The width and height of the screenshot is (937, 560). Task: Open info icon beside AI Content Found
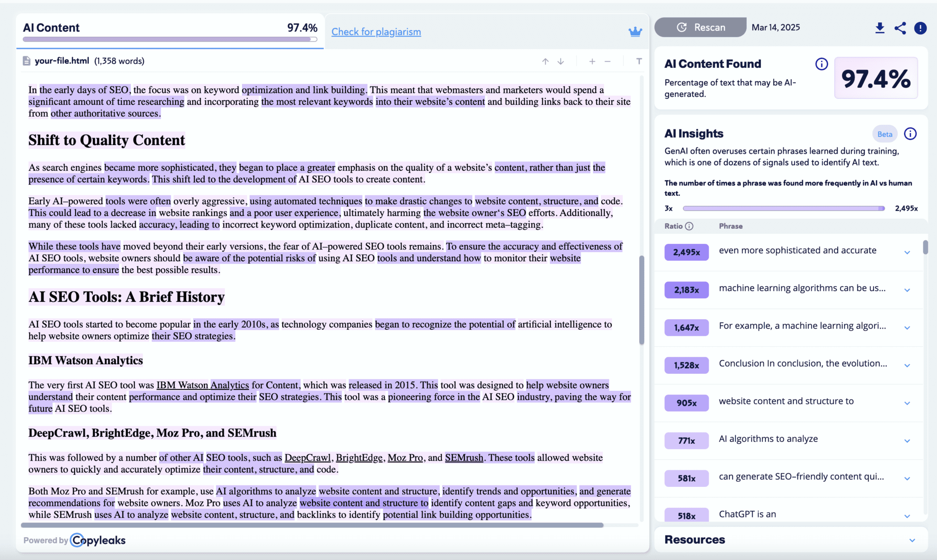click(821, 64)
